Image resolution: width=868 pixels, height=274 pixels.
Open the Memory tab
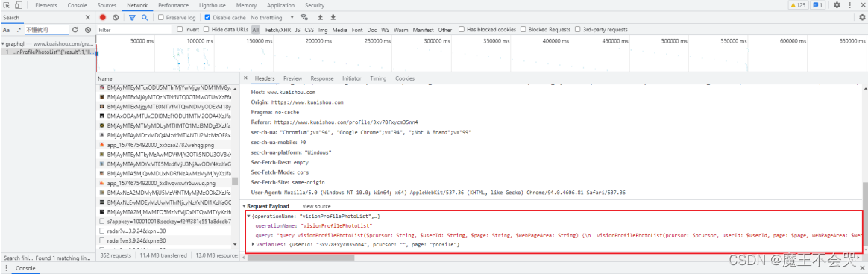pos(246,5)
